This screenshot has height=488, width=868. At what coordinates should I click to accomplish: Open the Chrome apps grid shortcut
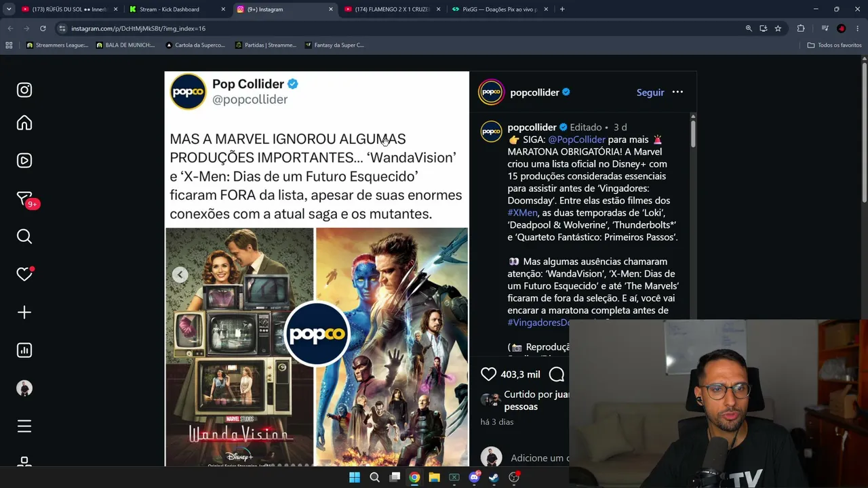coord(9,45)
